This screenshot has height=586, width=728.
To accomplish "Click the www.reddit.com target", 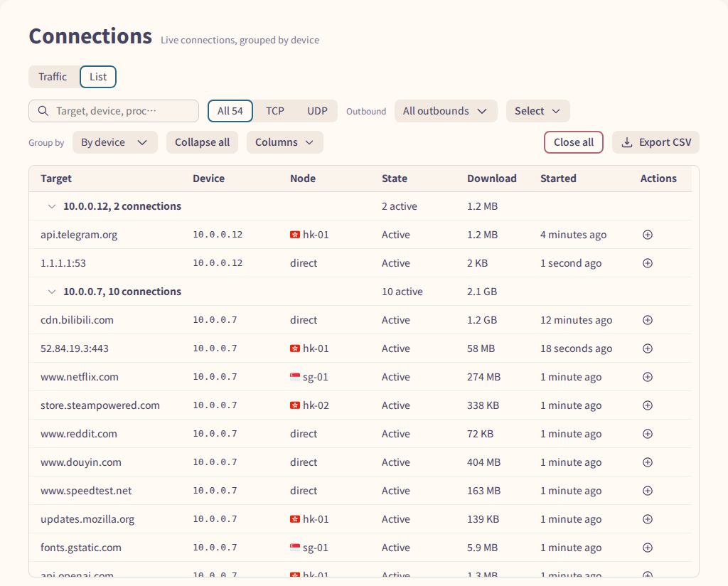I will pos(78,434).
